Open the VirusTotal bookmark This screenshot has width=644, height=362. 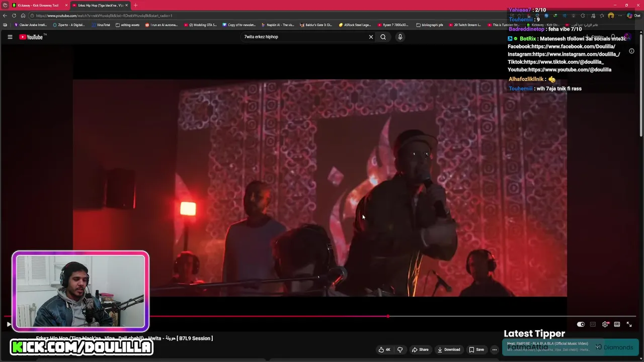(x=101, y=25)
